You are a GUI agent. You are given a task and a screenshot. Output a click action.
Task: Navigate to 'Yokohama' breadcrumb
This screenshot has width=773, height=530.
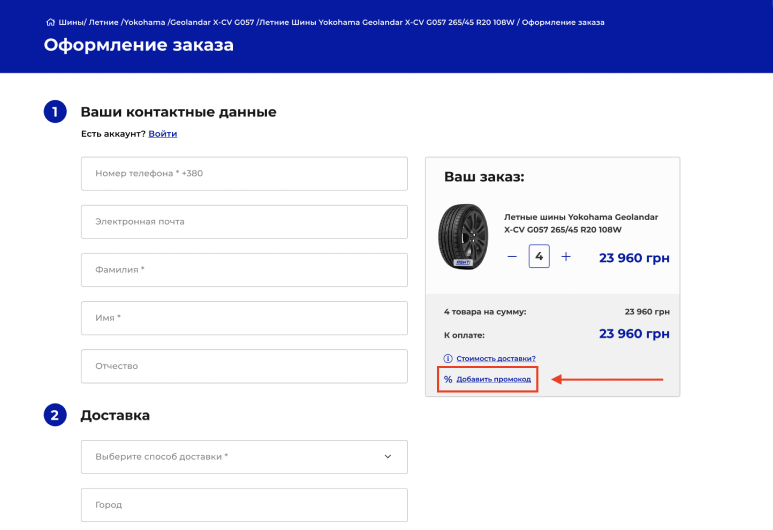tap(145, 22)
